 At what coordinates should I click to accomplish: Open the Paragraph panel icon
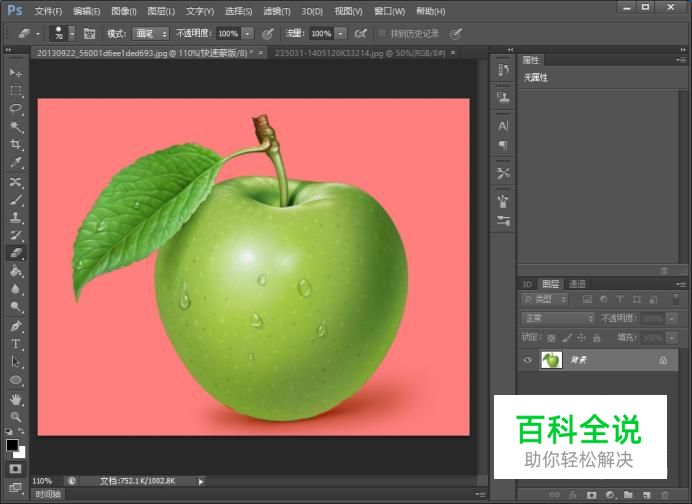(x=503, y=145)
